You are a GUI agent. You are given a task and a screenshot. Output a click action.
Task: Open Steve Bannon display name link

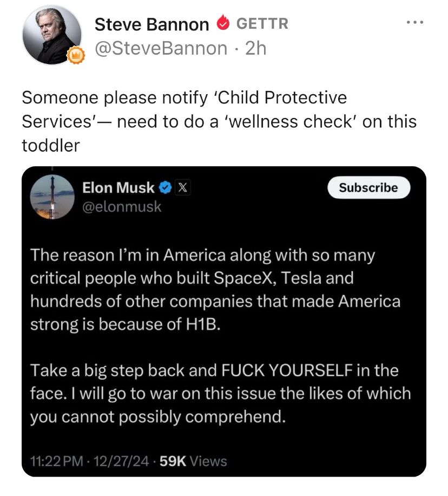tap(151, 24)
